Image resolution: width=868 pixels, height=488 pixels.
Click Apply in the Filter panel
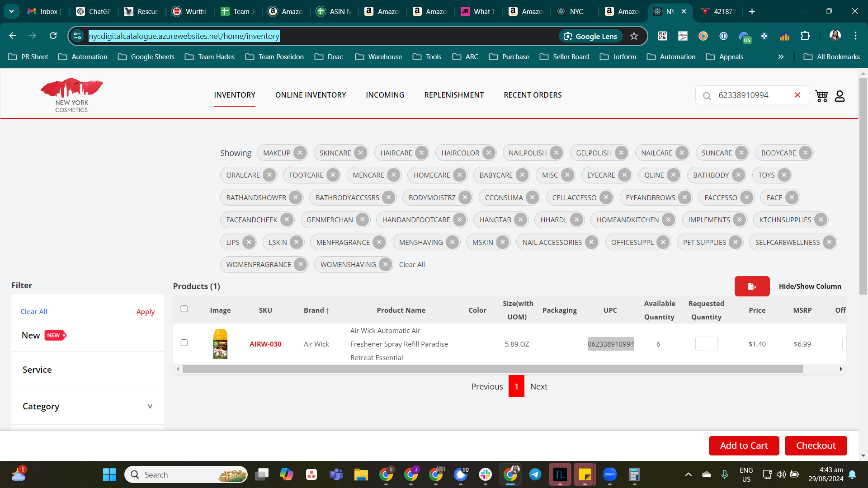tap(146, 312)
